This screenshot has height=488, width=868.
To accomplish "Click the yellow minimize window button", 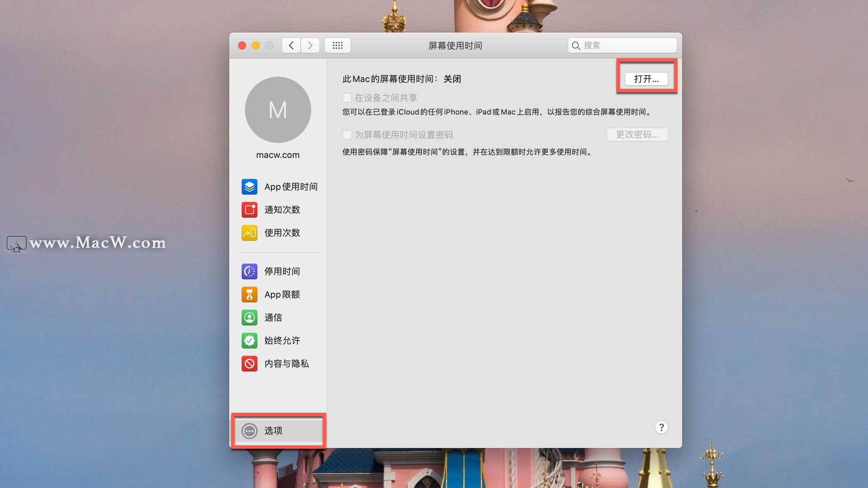I will click(x=255, y=45).
